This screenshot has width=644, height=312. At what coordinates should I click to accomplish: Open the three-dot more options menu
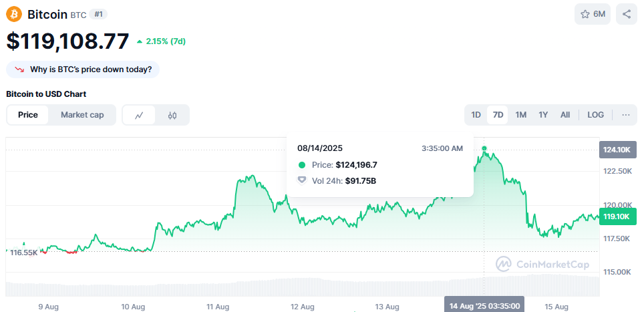click(x=625, y=115)
